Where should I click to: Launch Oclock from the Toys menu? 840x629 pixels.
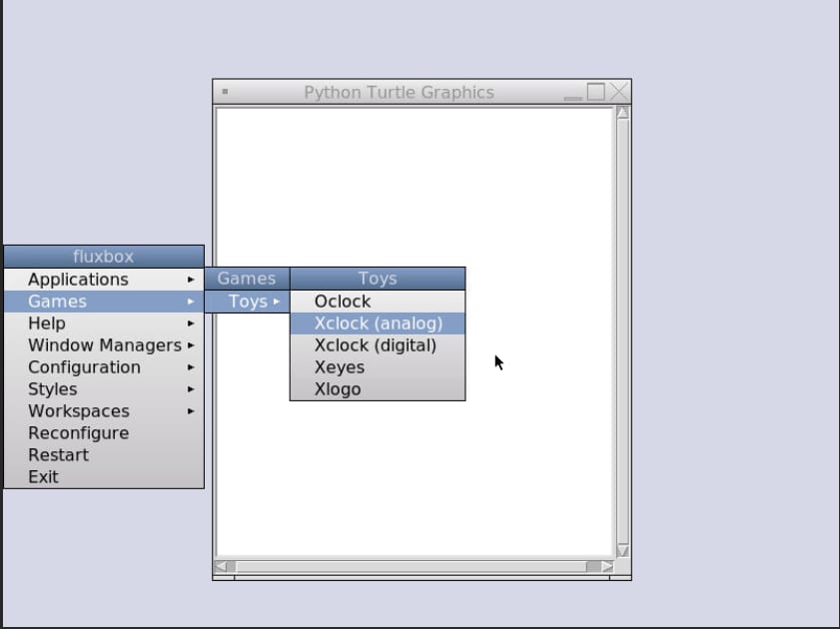point(378,302)
